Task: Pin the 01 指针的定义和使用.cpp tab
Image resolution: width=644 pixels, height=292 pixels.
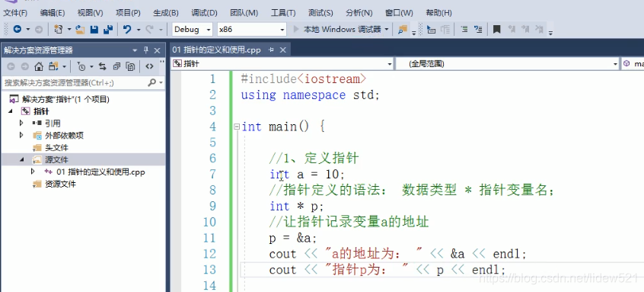Action: coord(271,50)
